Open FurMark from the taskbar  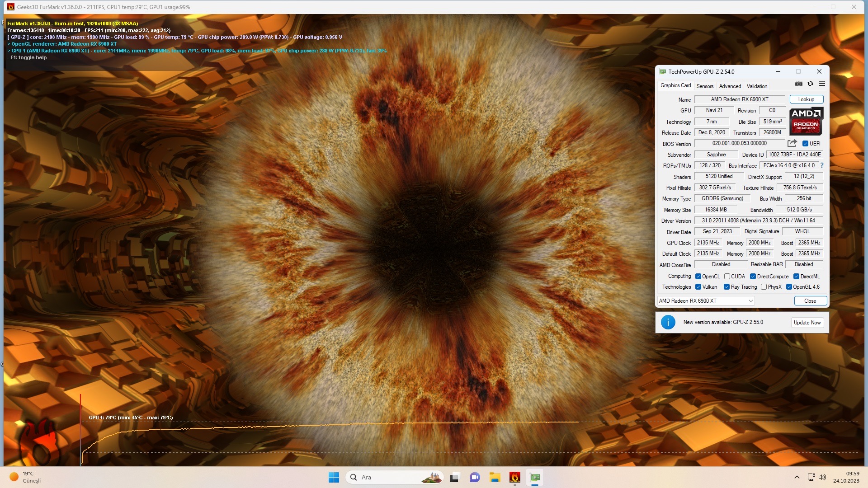pyautogui.click(x=514, y=477)
